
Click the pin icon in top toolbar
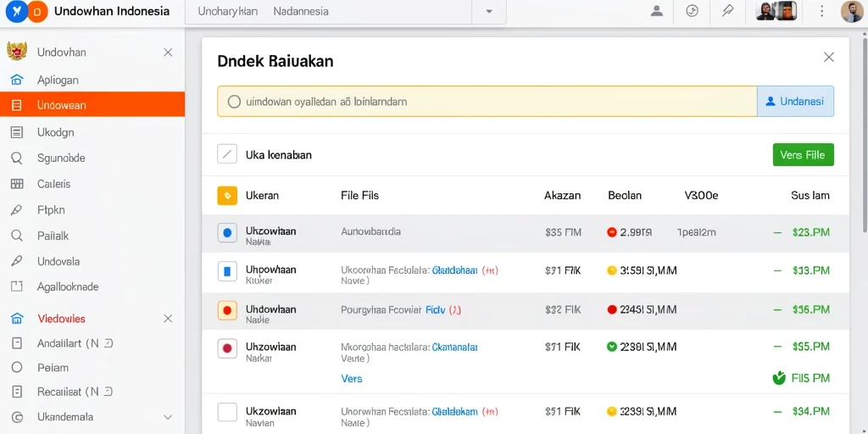click(728, 11)
